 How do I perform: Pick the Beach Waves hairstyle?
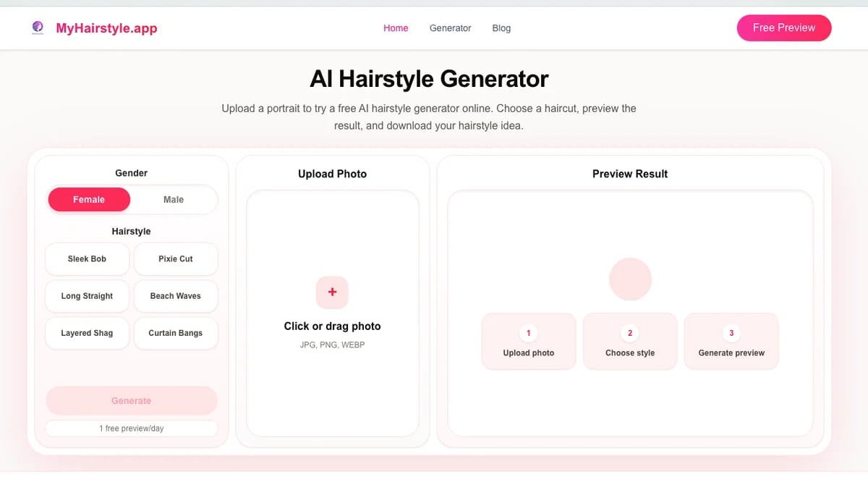pos(176,296)
